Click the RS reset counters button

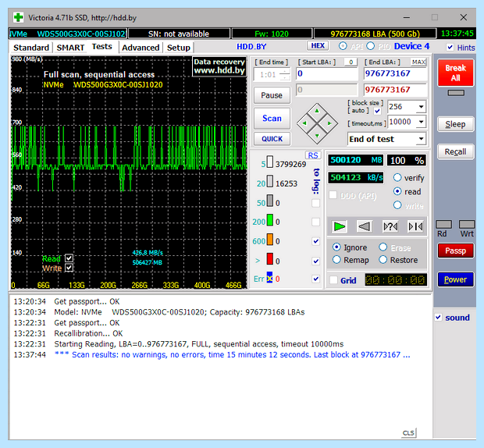313,155
